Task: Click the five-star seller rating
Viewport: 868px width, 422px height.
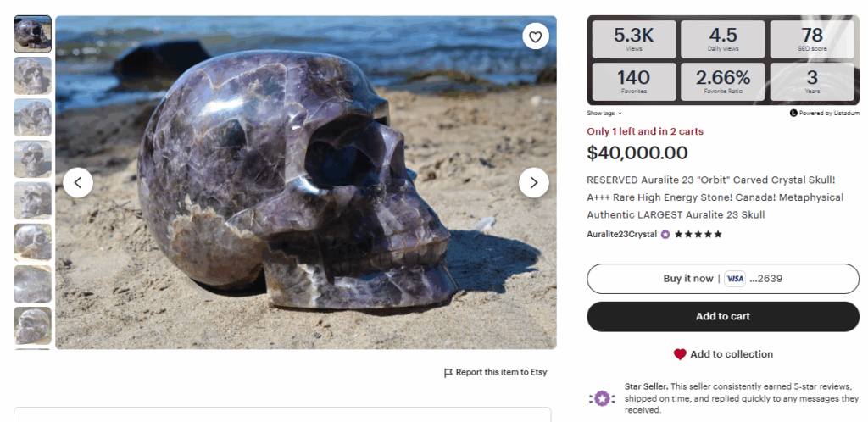Action: (x=698, y=235)
